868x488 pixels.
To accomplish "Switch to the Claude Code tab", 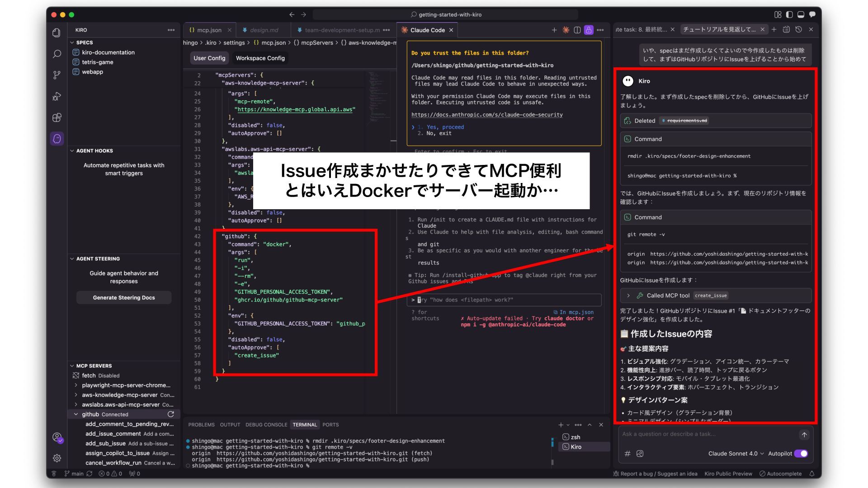I will coord(427,30).
